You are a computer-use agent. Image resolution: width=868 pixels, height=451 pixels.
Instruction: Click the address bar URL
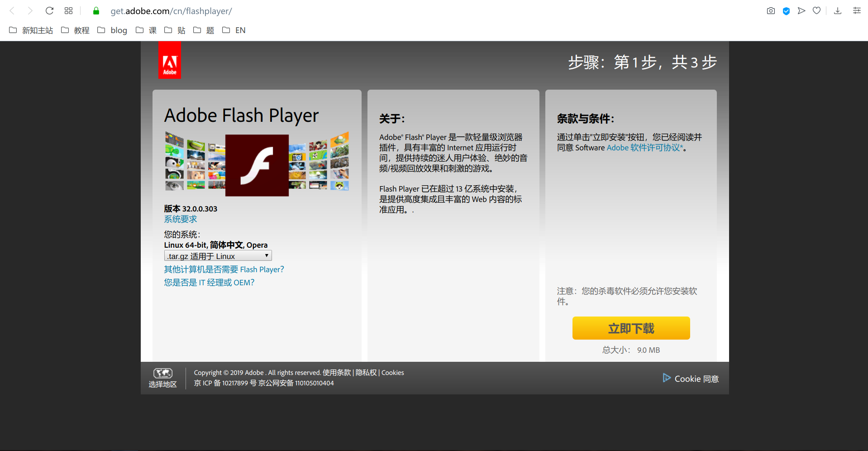coord(171,11)
